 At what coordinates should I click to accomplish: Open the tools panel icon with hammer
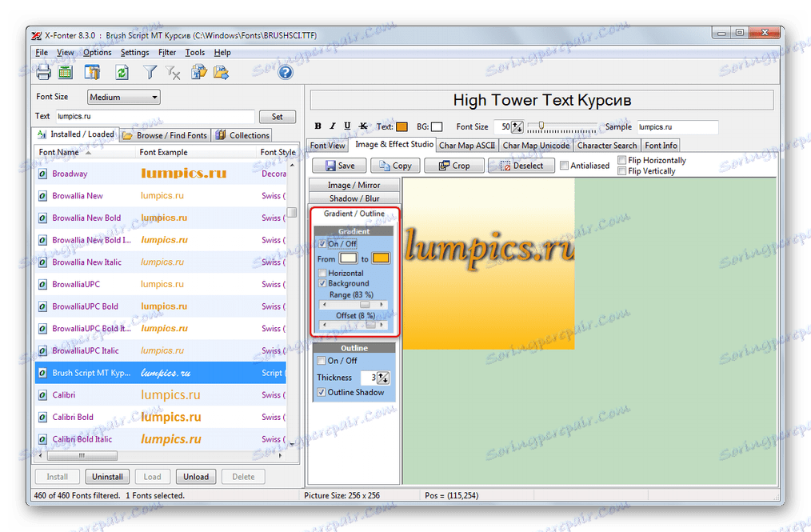coord(93,73)
